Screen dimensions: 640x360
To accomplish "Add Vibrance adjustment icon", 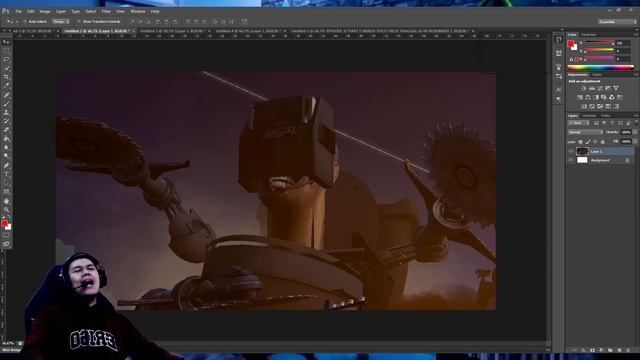I will click(616, 88).
